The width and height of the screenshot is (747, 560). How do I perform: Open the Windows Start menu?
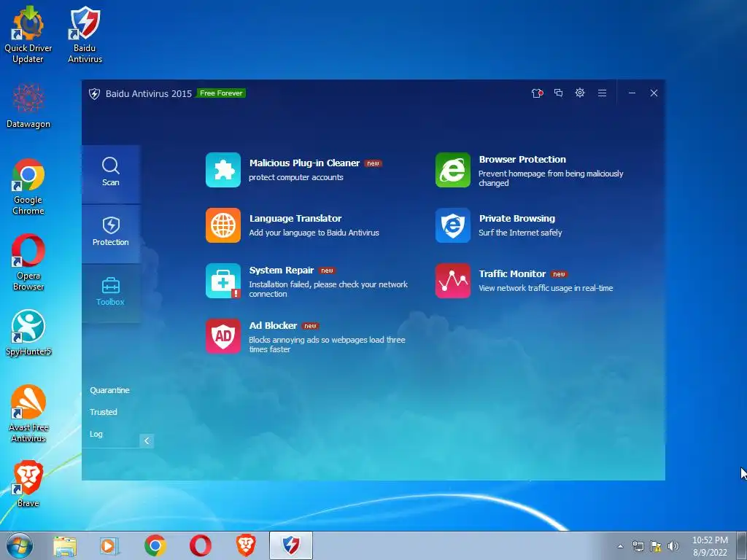[x=20, y=545]
